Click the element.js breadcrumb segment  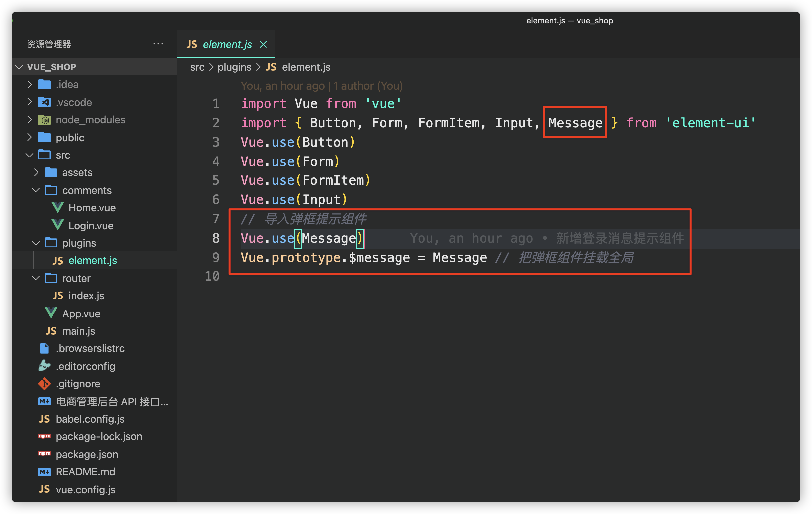point(306,67)
